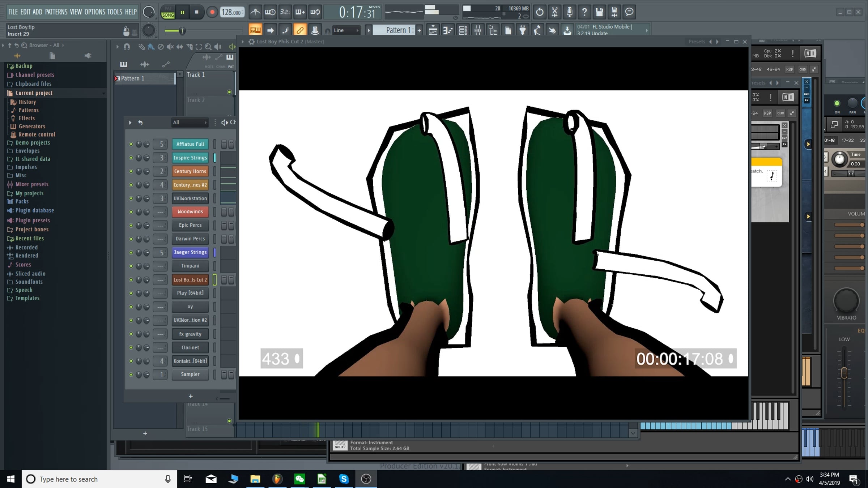
Task: Select the playlist pencil draw tool
Action: (x=141, y=47)
